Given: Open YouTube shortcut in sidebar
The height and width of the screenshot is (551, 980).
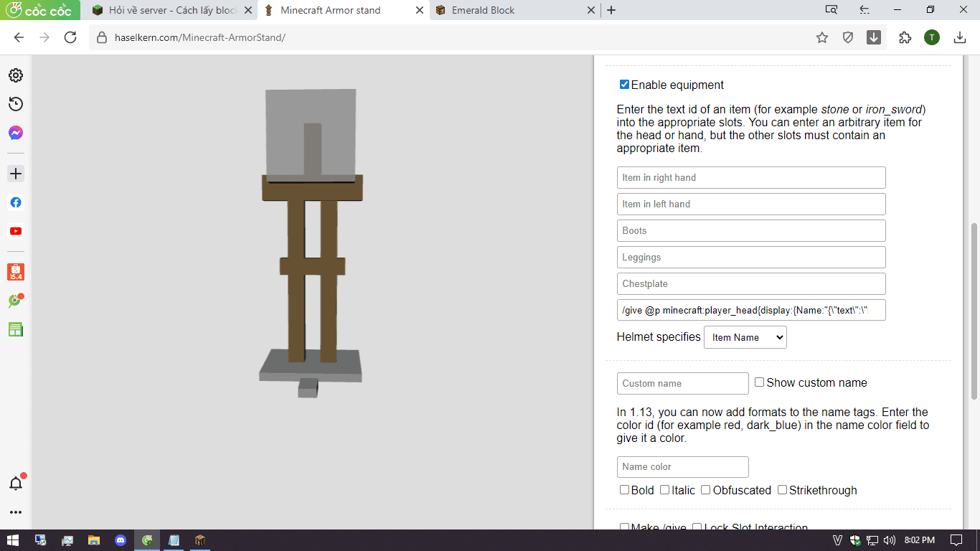Looking at the screenshot, I should coord(16,231).
